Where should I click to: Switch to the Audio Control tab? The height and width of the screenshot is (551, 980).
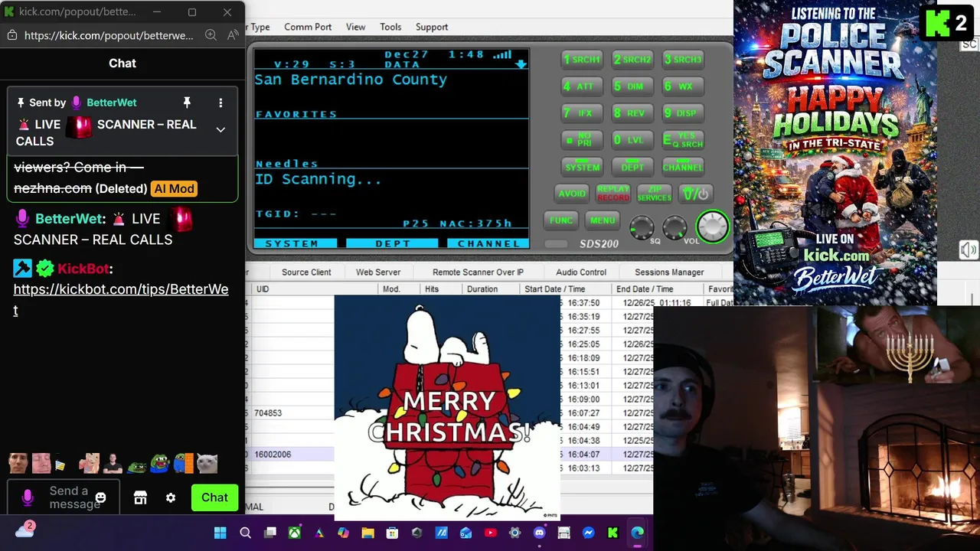coord(581,272)
